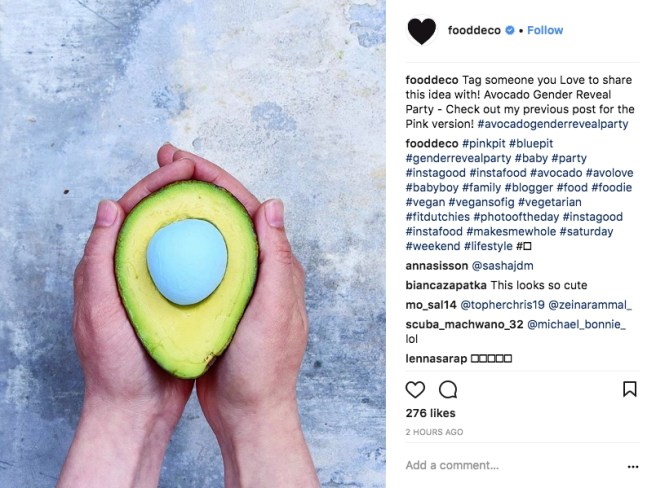Image resolution: width=656 pixels, height=488 pixels.
Task: Visit the @topherchris19 mention
Action: click(x=502, y=305)
